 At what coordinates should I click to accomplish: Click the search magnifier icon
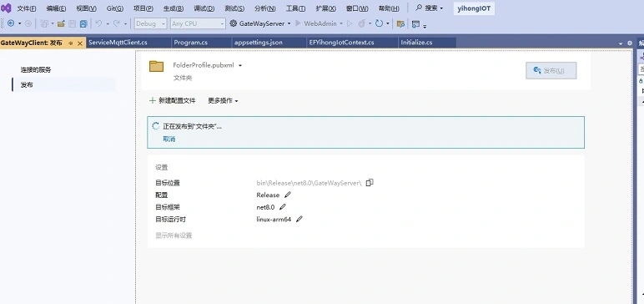[x=419, y=8]
